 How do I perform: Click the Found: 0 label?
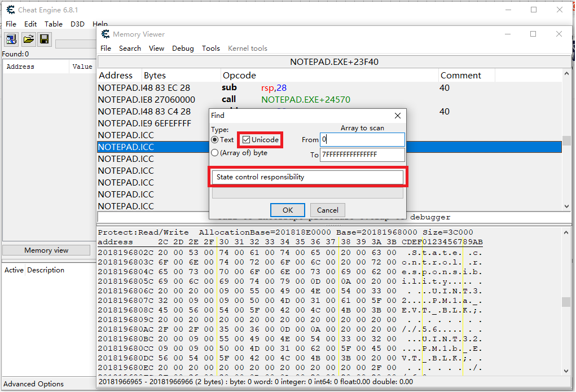(x=15, y=54)
